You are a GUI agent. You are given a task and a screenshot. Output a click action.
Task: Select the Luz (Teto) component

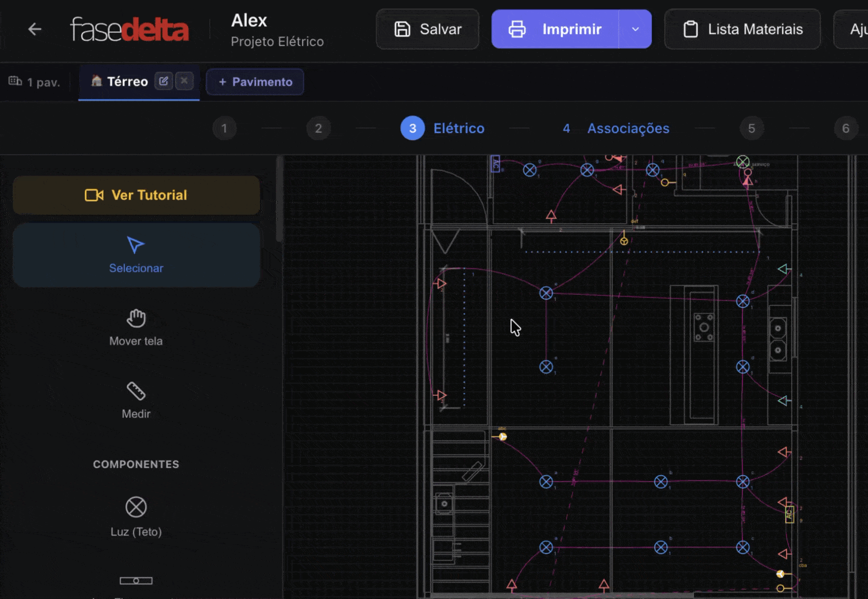coord(136,517)
